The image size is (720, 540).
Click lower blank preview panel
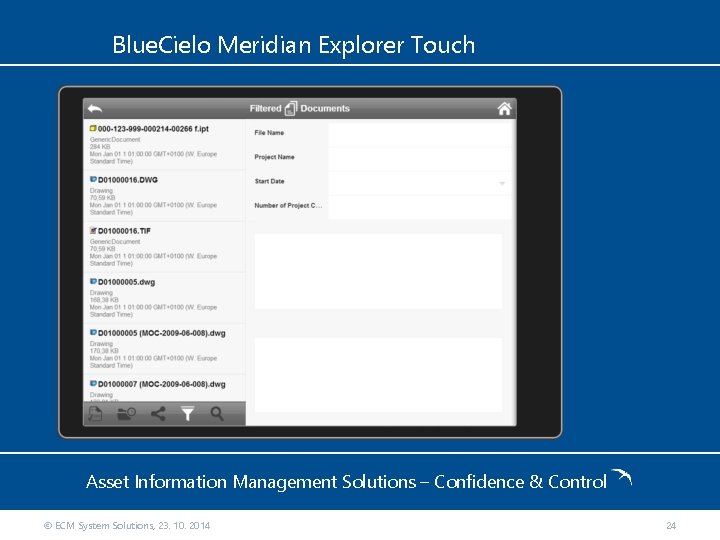[378, 375]
